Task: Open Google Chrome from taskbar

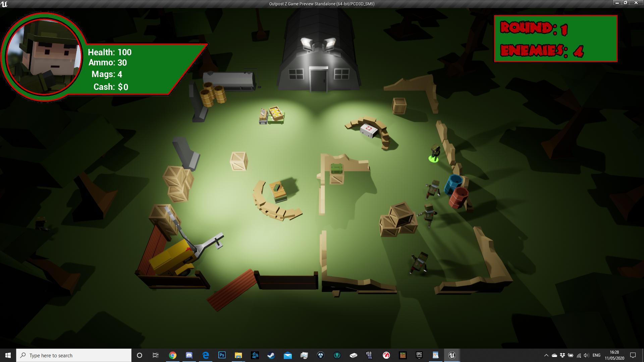Action: [x=173, y=355]
